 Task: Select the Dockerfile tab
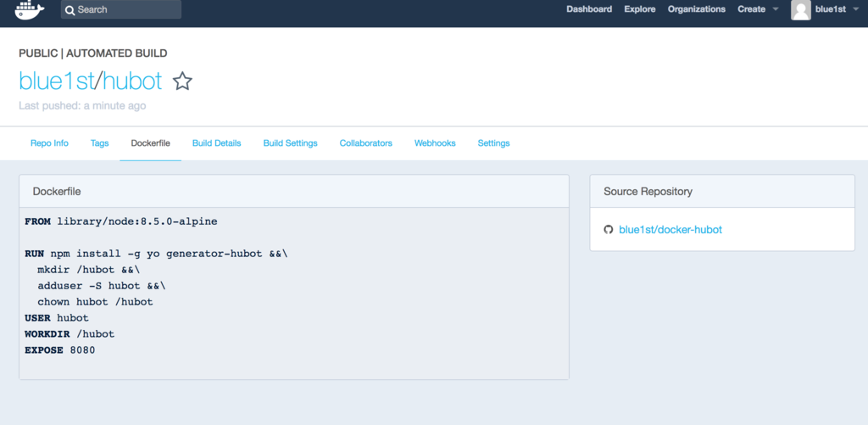click(x=151, y=143)
